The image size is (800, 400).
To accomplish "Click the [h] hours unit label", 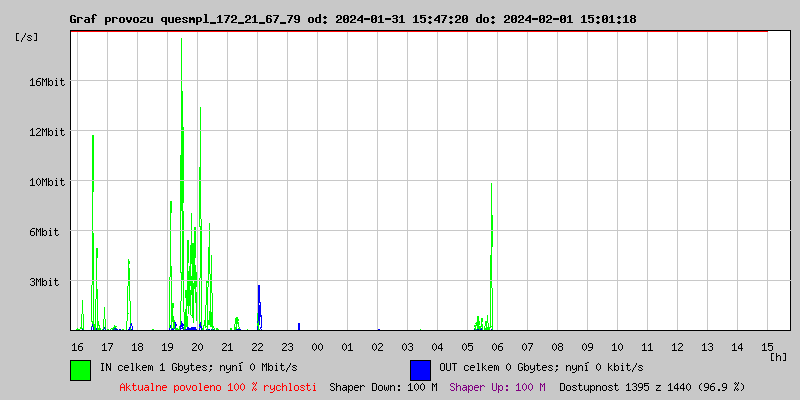I will (x=779, y=356).
